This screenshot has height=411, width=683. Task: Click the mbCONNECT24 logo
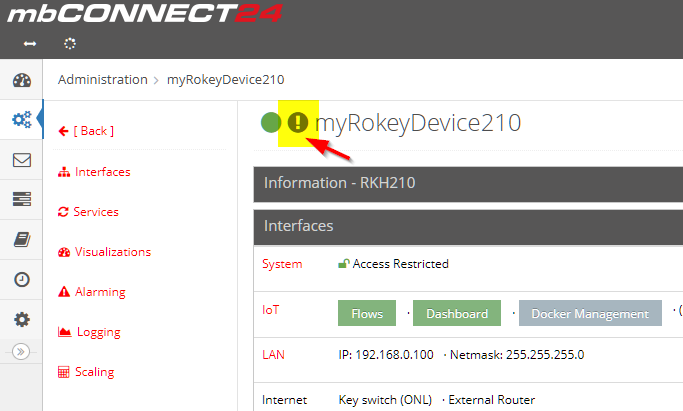(145, 13)
